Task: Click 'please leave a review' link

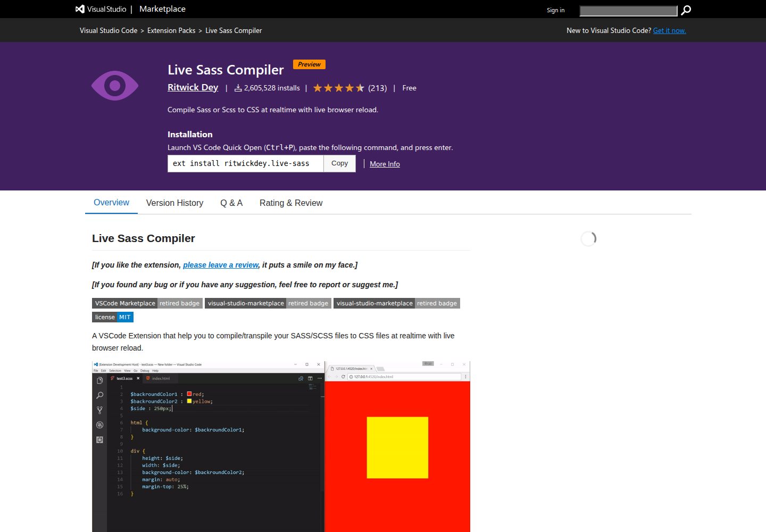Action: [x=221, y=265]
